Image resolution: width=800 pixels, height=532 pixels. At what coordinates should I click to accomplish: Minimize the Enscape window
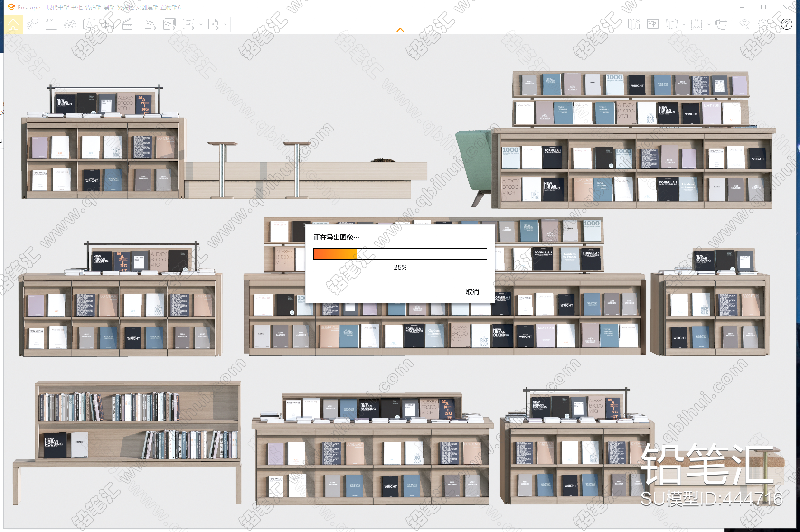[x=742, y=7]
